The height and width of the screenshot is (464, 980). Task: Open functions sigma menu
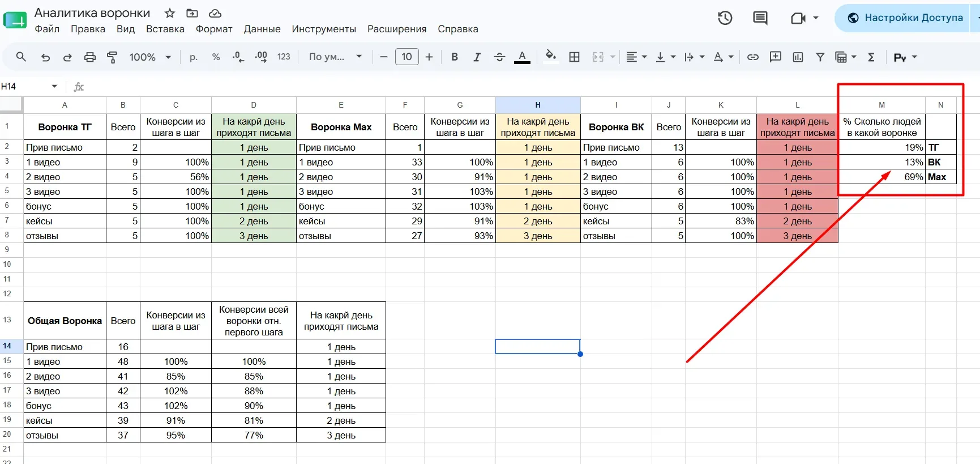871,57
